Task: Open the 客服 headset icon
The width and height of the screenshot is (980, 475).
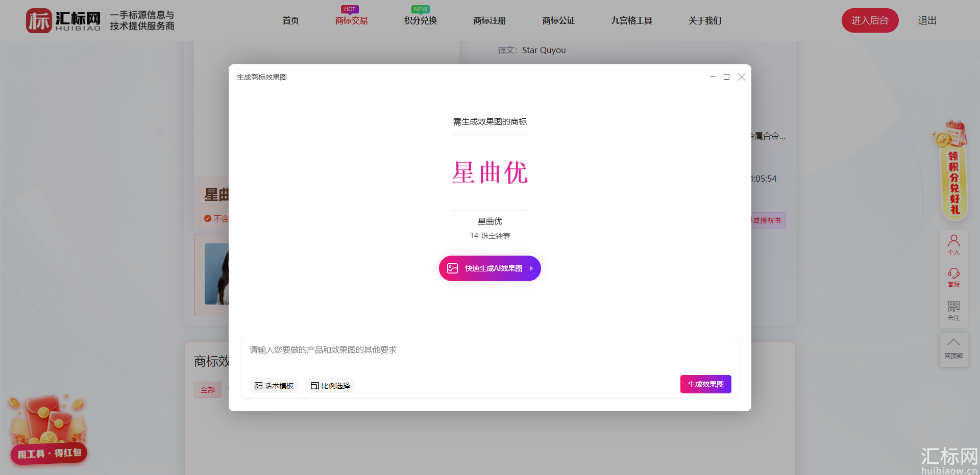Action: [953, 278]
